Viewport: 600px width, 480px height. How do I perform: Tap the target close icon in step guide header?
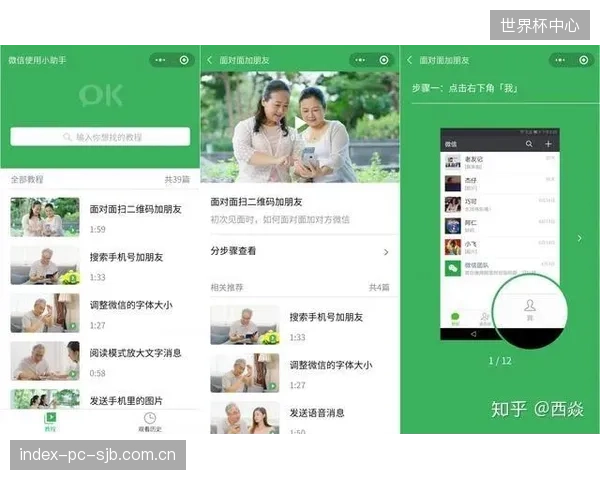pos(584,60)
